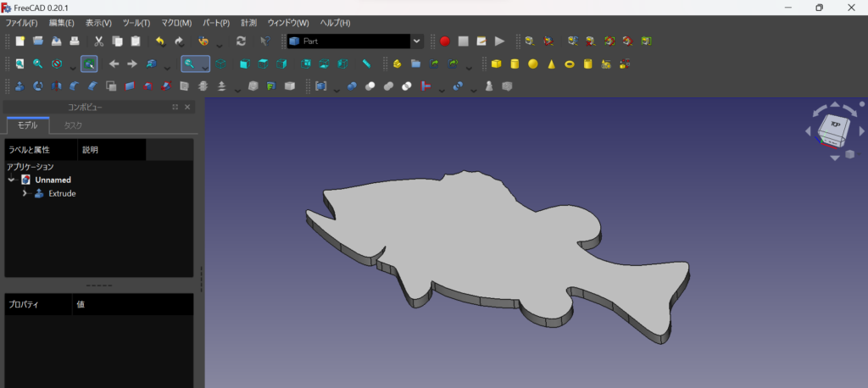Open the Offset tools dropdown arrow

pyautogui.click(x=238, y=90)
